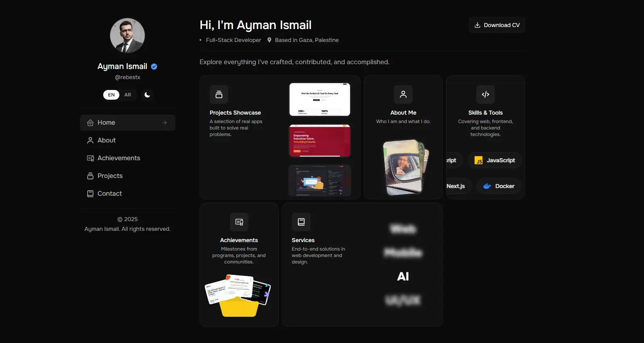Select the Docker skill chip
This screenshot has height=343, width=644.
coord(499,186)
